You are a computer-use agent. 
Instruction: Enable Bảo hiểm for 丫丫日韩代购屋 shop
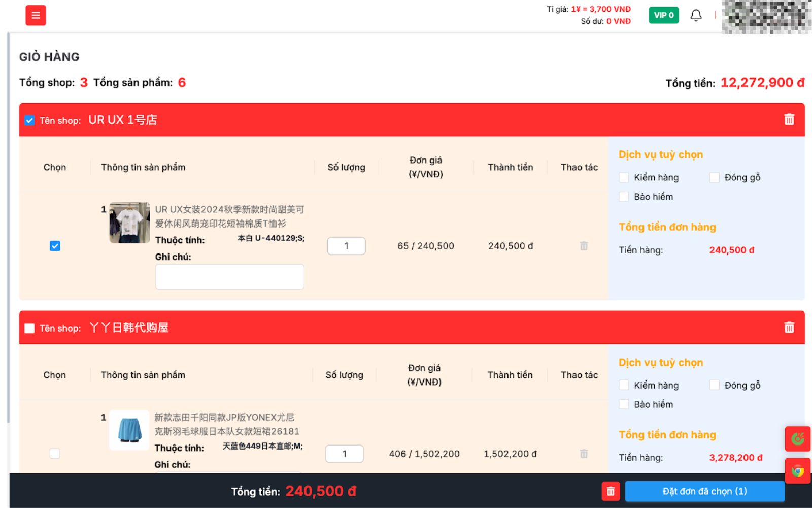pos(624,404)
